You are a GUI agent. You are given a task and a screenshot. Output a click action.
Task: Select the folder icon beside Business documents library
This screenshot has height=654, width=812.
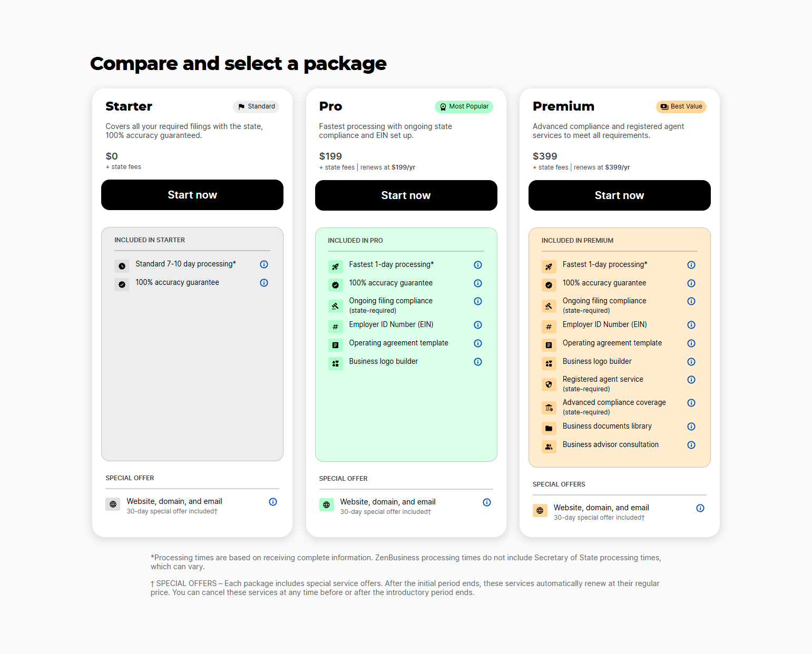tap(549, 428)
